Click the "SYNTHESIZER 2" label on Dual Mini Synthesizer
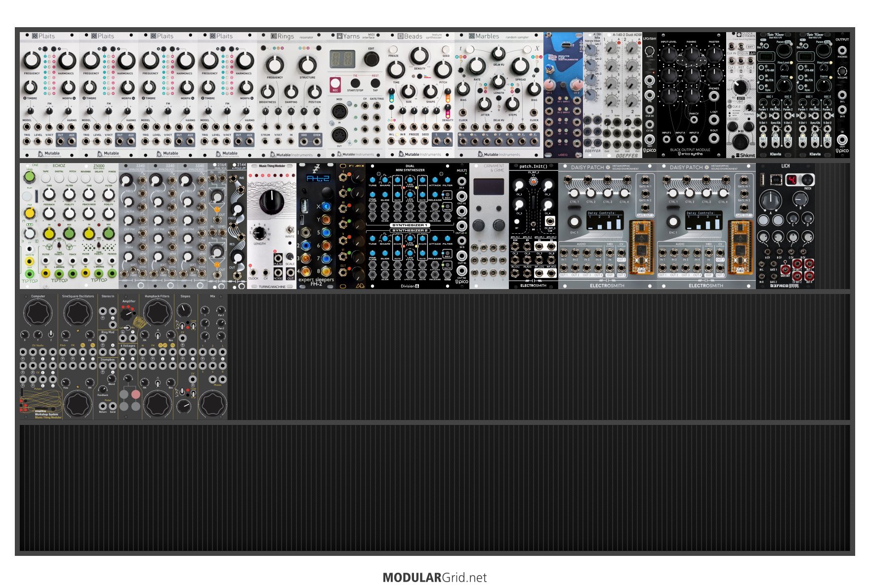The height and width of the screenshot is (588, 870). tap(410, 230)
